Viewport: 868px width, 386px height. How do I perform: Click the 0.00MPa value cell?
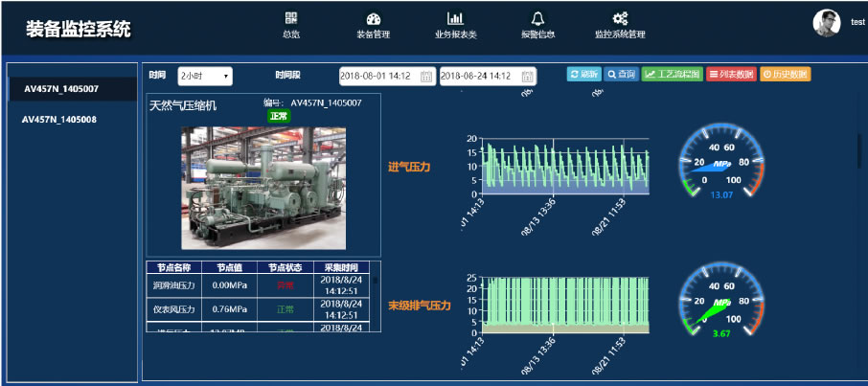[230, 285]
